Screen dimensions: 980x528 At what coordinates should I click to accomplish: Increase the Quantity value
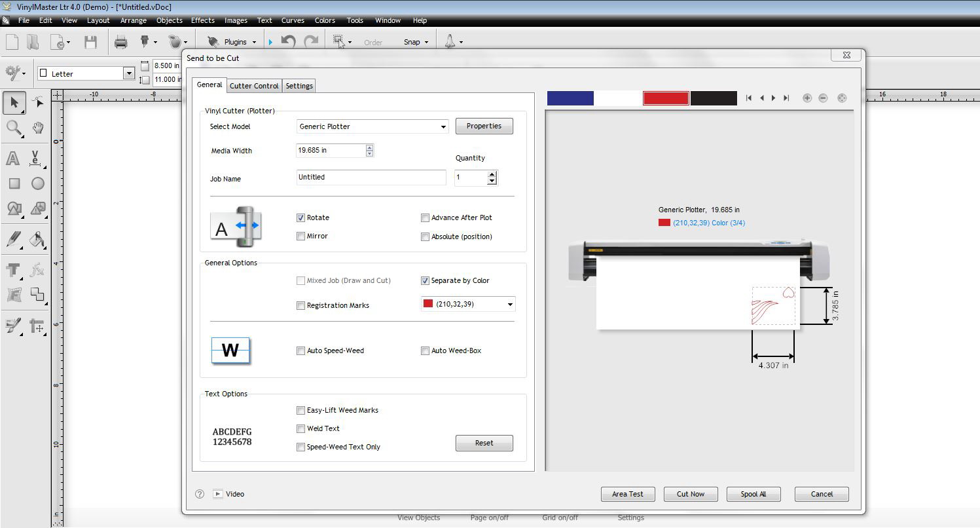click(x=492, y=174)
